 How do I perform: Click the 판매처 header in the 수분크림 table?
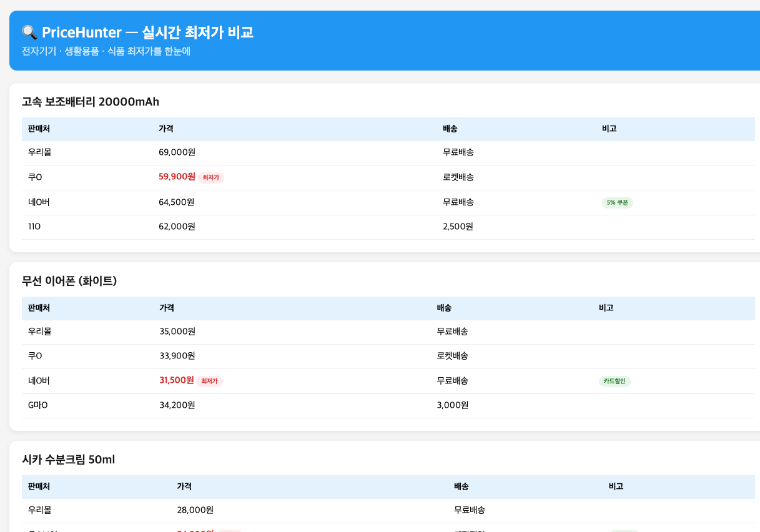click(x=39, y=486)
